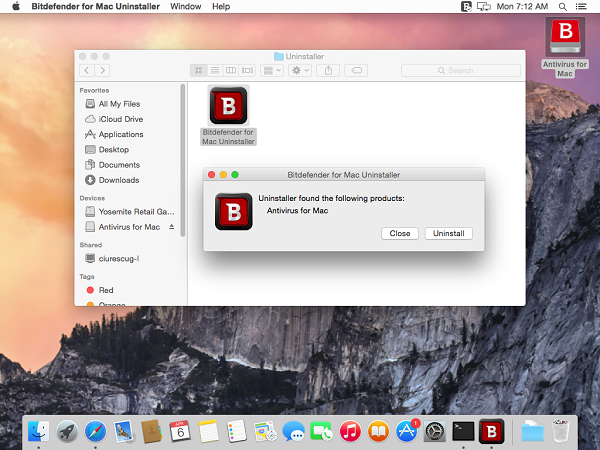Viewport: 600px width, 450px height.
Task: Select Downloads in the Finder sidebar
Action: pyautogui.click(x=118, y=180)
